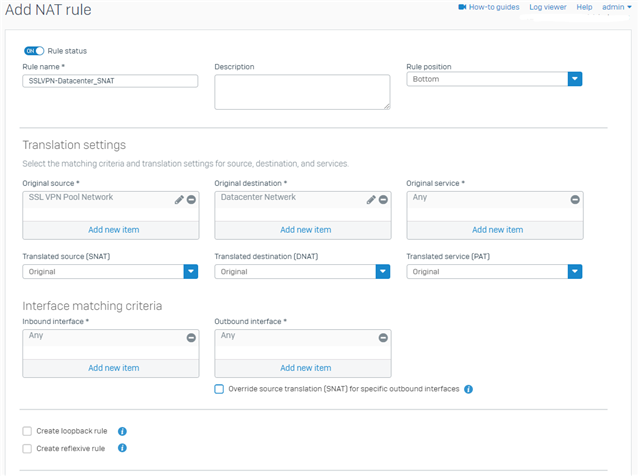Edit Datacenter Network with pencil icon

371,200
